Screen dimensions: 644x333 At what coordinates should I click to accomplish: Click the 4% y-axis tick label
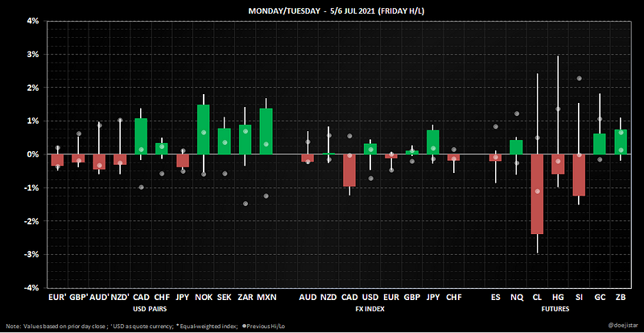34,21
